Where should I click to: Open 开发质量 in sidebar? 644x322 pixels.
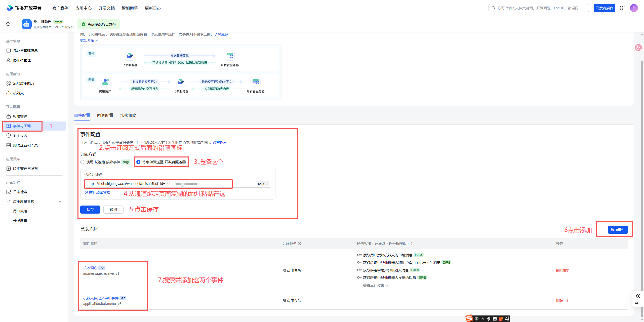coord(20,221)
